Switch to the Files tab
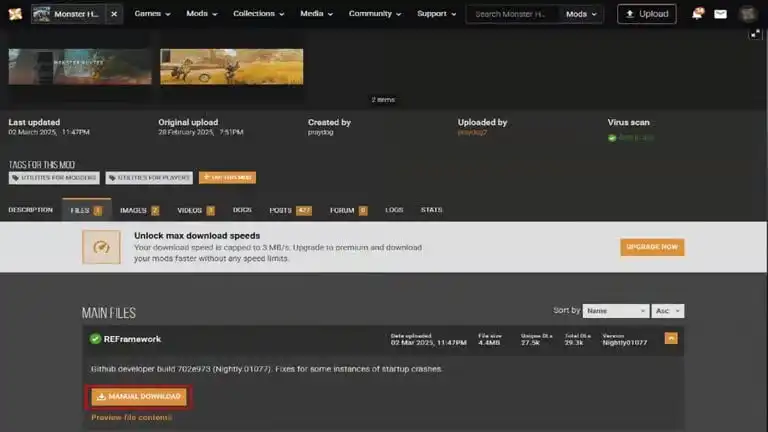 pos(86,210)
